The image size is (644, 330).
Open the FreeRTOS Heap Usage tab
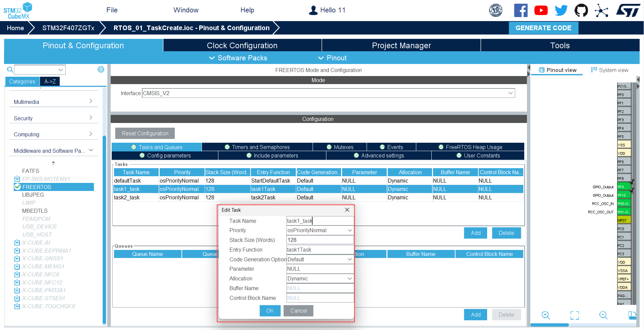pyautogui.click(x=470, y=147)
